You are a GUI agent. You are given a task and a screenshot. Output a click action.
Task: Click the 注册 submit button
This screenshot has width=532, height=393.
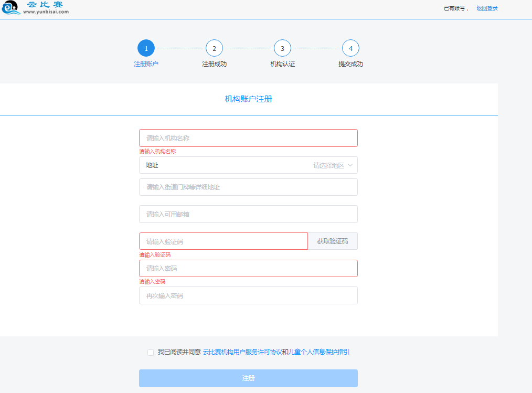pyautogui.click(x=248, y=378)
